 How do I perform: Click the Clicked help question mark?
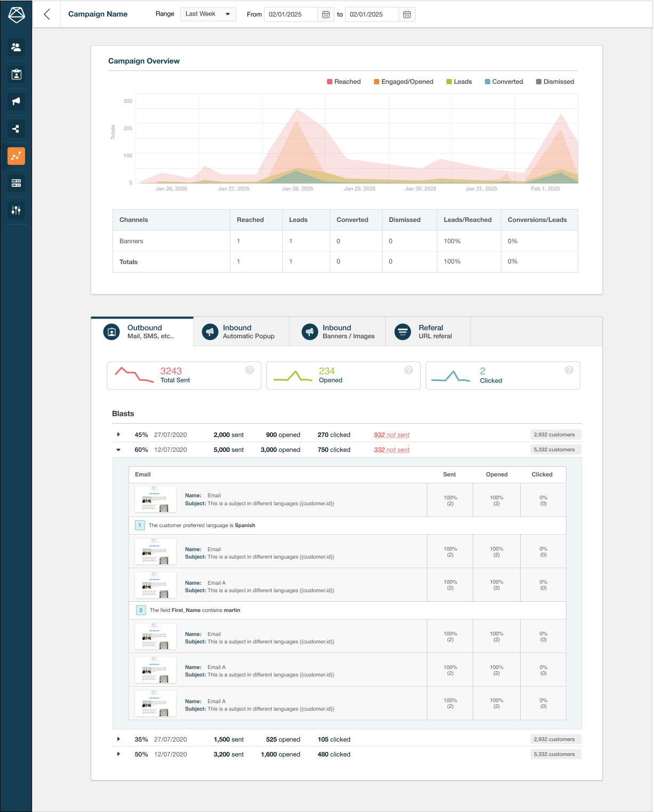[569, 370]
